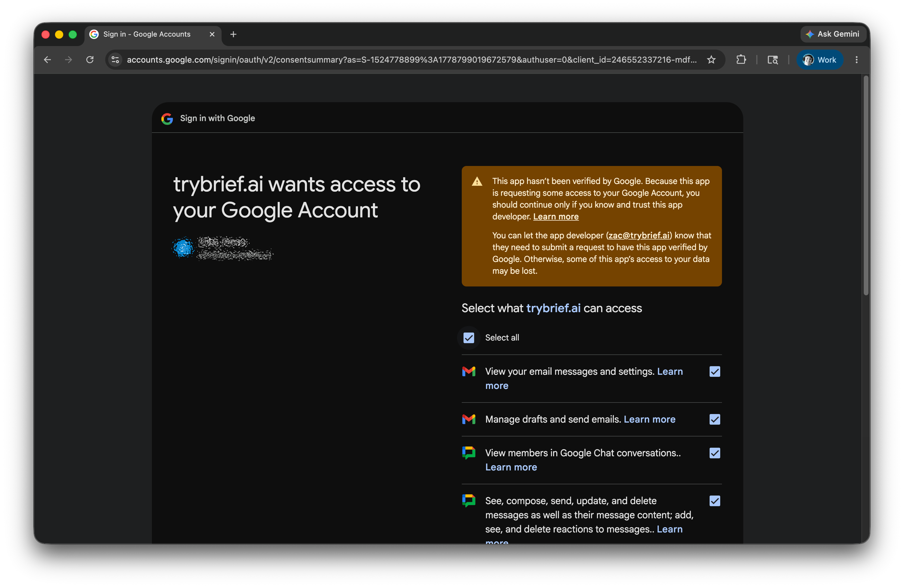Click the Google Lens search icon in toolbar
904x588 pixels.
point(773,60)
